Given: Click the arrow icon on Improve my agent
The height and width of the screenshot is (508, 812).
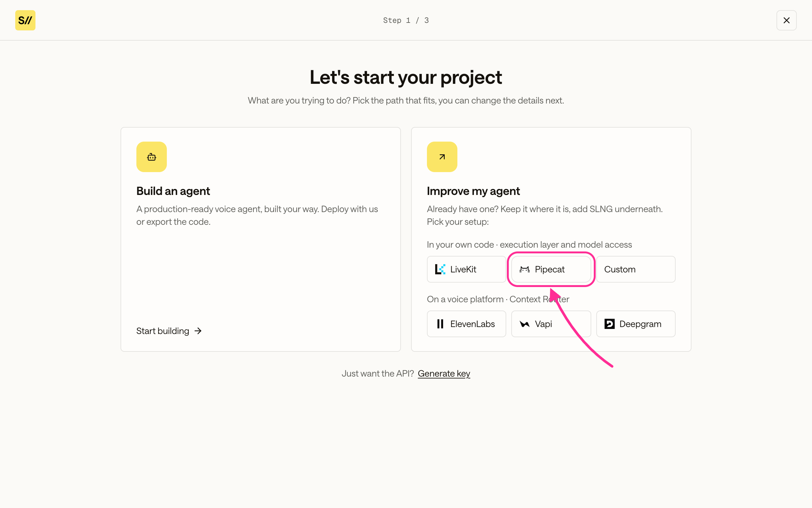Looking at the screenshot, I should (442, 157).
